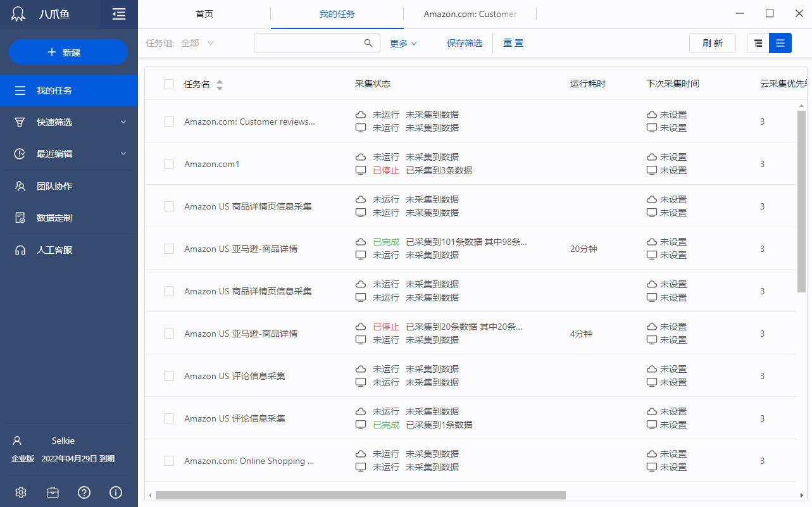Click the cloud icon beside 已完成 101条数据

(x=361, y=242)
